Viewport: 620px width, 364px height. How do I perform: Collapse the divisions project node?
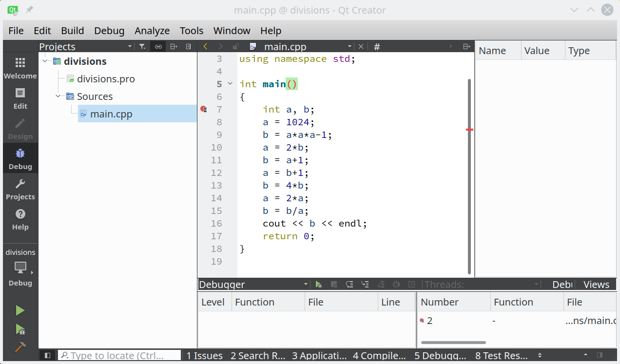click(x=45, y=61)
